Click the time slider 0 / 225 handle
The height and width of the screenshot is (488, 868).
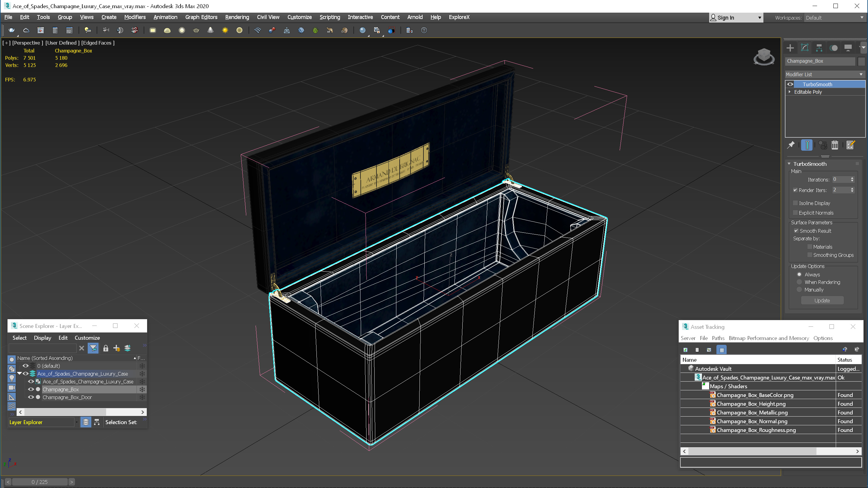tap(40, 482)
